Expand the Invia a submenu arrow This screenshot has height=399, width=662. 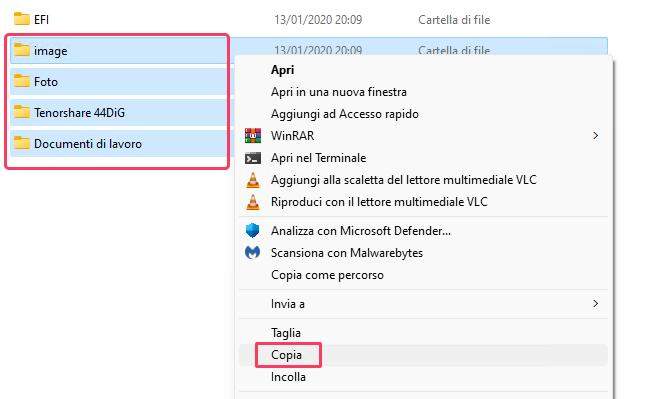pyautogui.click(x=595, y=304)
